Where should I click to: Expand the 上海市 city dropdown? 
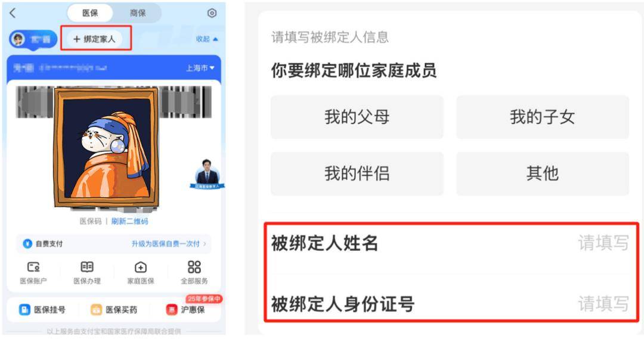click(200, 68)
